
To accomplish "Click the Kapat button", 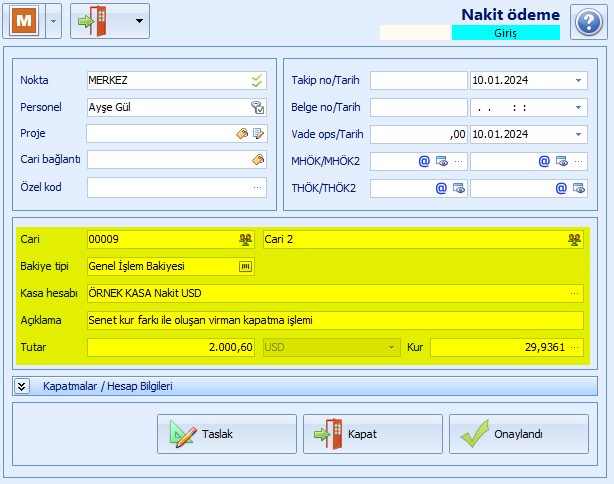I will coord(373,434).
